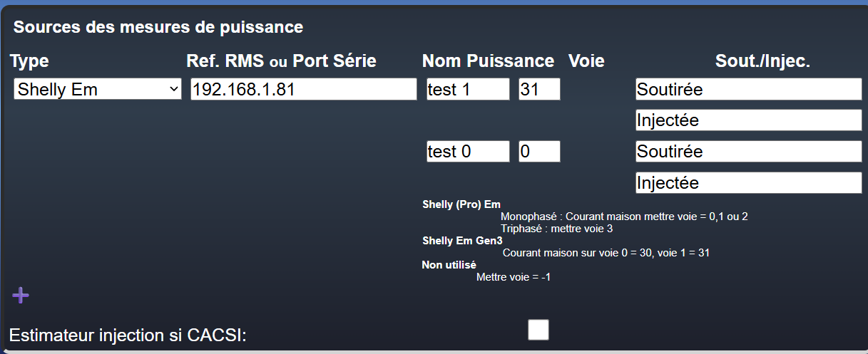The width and height of the screenshot is (868, 354).
Task: Click the Soutirée field in the test 1 row
Action: click(x=749, y=90)
